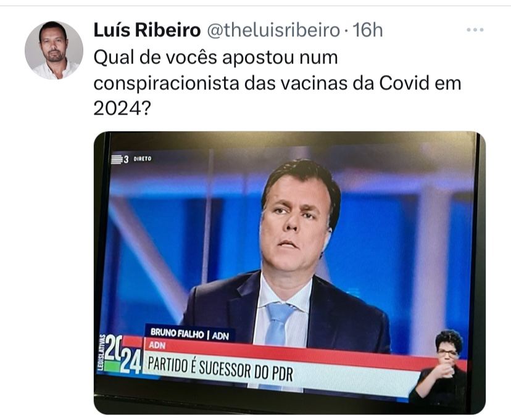Viewport: 511px width, 420px height.
Task: Open the @theluisribeiro handle link
Action: (x=274, y=30)
